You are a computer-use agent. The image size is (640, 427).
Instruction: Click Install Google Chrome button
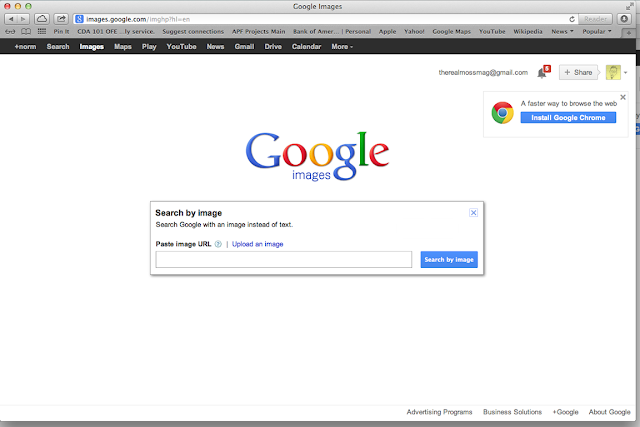[568, 118]
